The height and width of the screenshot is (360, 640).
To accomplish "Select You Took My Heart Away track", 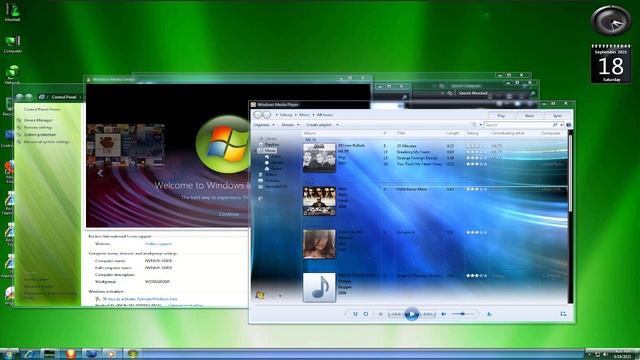I will 473,164.
